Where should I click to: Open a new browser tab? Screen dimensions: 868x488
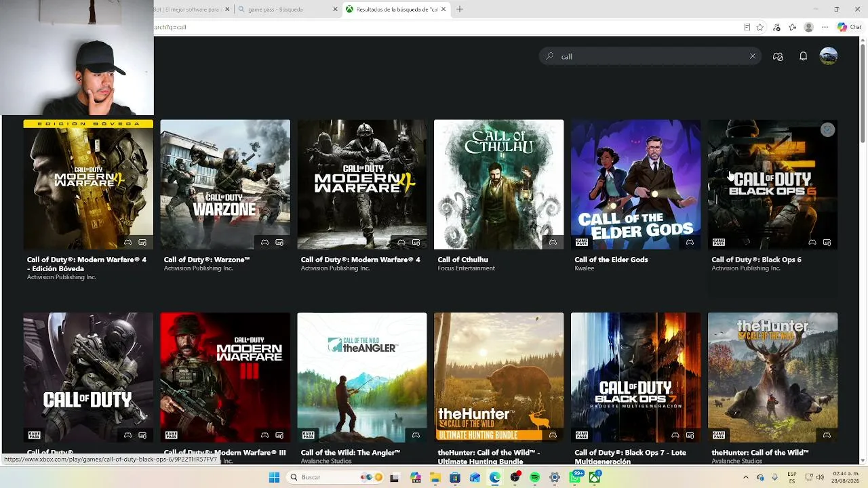(460, 9)
